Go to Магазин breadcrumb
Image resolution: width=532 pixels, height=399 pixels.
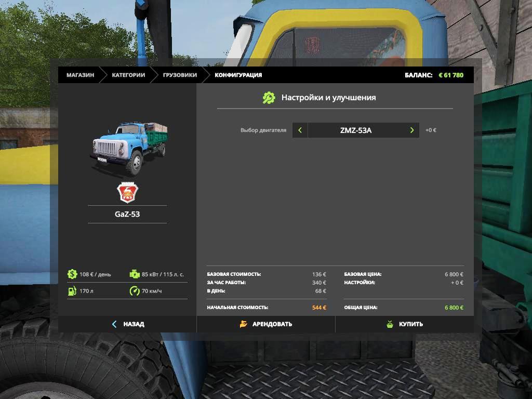click(x=80, y=75)
